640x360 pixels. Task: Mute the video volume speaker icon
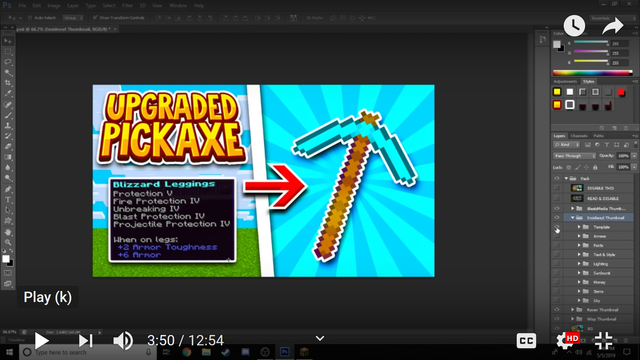click(x=122, y=340)
